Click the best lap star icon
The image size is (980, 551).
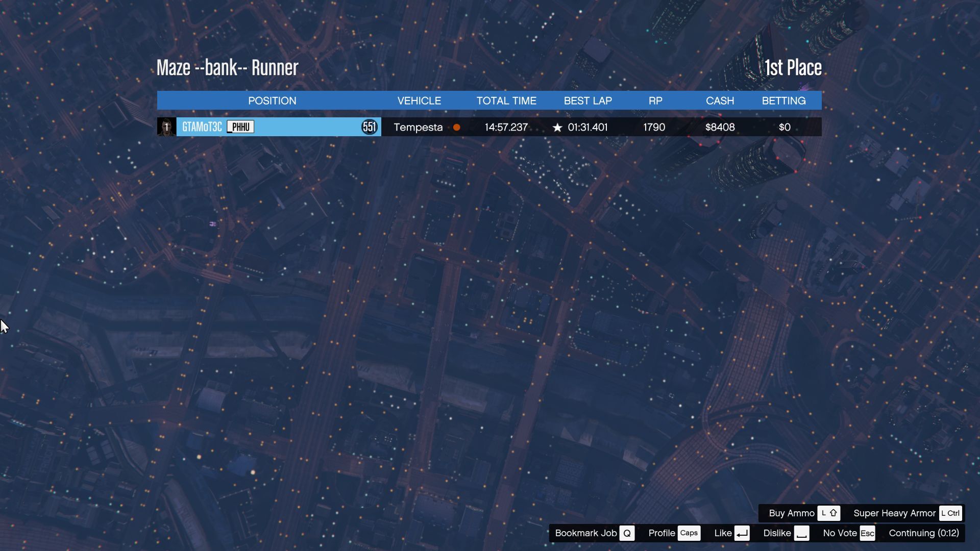pos(557,128)
